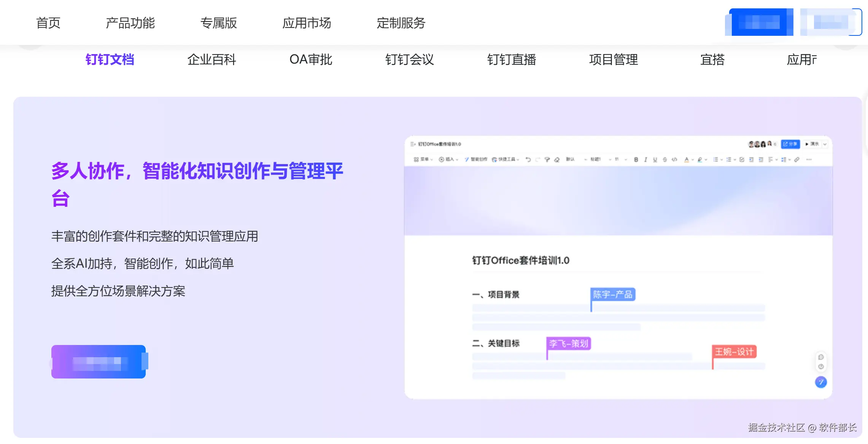Switch to the 企业百科 tab
This screenshot has width=868, height=444.
(211, 59)
